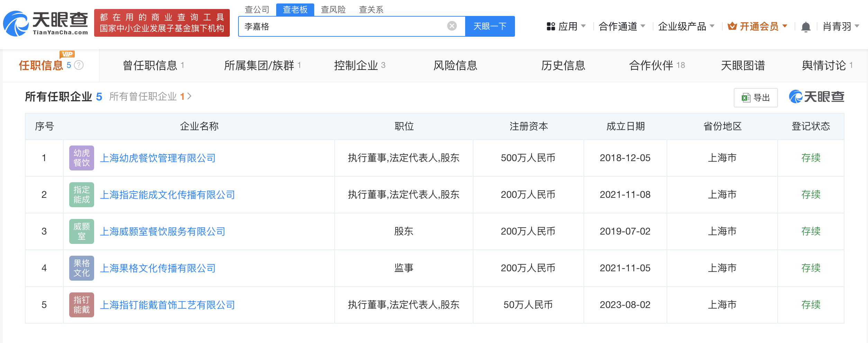Click the date 2021-11-08
The width and height of the screenshot is (868, 343).
[625, 195]
